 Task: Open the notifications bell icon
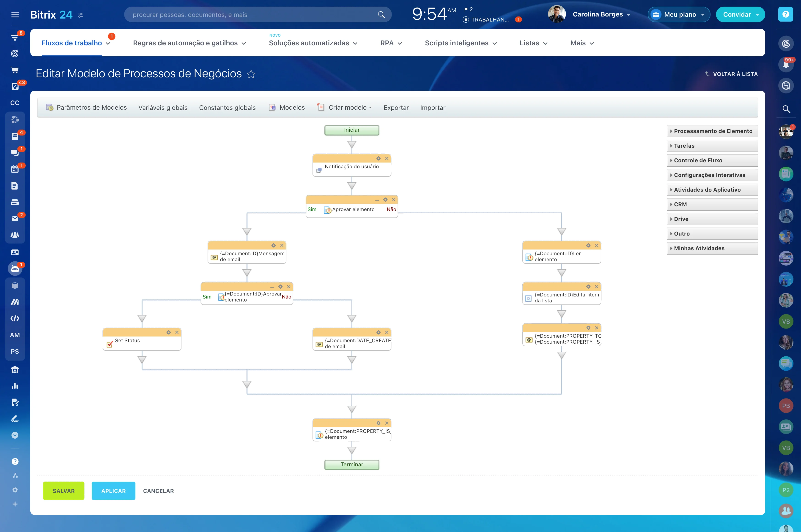pyautogui.click(x=786, y=65)
